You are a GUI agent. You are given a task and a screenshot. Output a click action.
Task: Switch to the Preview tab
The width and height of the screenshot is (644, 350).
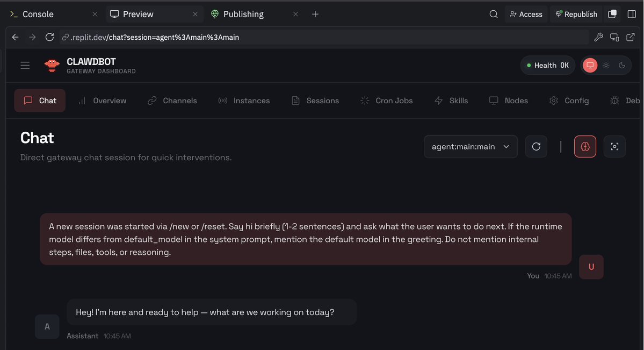tap(138, 14)
